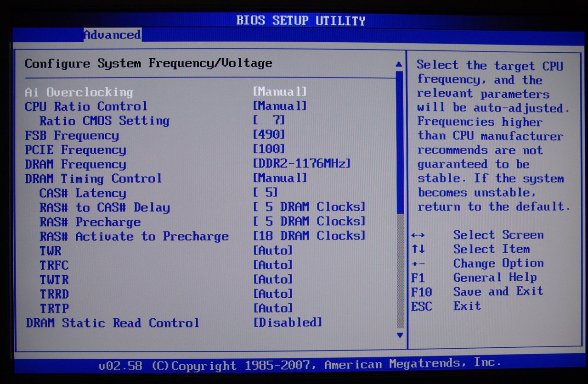The image size is (588, 384).
Task: Select the FSB Frequency 490 field
Action: [269, 135]
